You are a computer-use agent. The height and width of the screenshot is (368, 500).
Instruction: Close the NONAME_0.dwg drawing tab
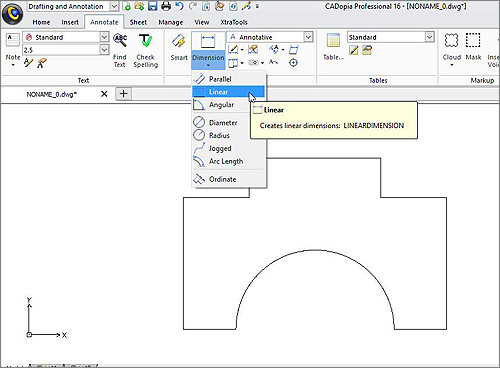pyautogui.click(x=104, y=94)
